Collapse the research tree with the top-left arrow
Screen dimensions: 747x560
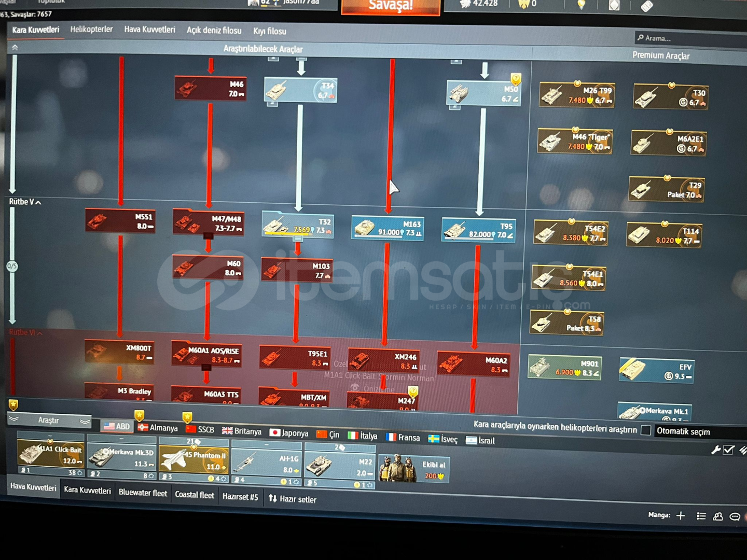point(15,48)
